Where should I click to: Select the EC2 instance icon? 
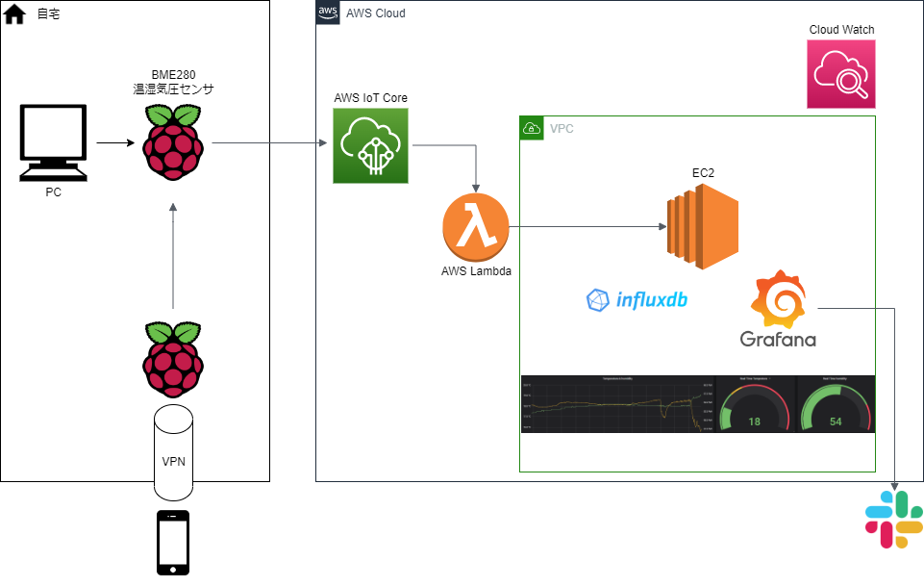[703, 226]
